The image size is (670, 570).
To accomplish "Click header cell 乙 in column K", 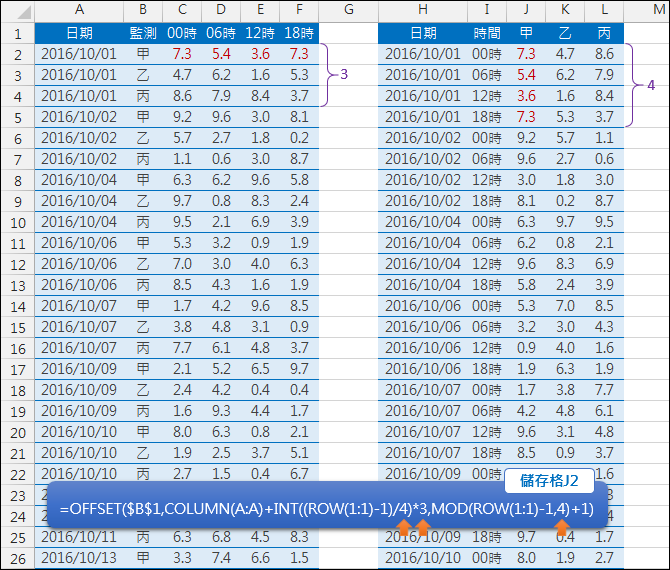I will [565, 33].
